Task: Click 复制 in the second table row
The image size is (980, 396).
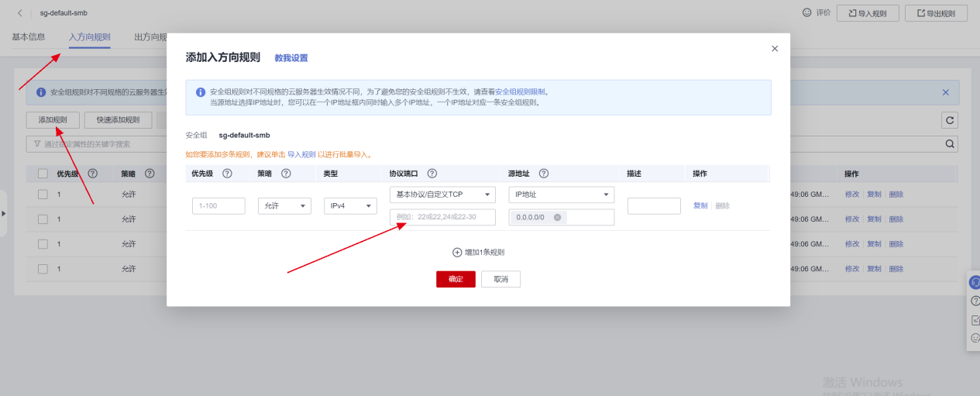Action: (874, 219)
